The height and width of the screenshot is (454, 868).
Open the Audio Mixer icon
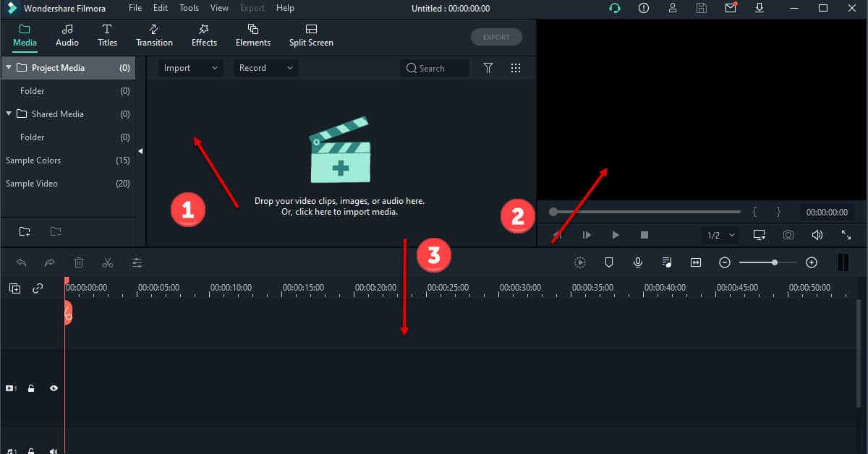click(666, 262)
